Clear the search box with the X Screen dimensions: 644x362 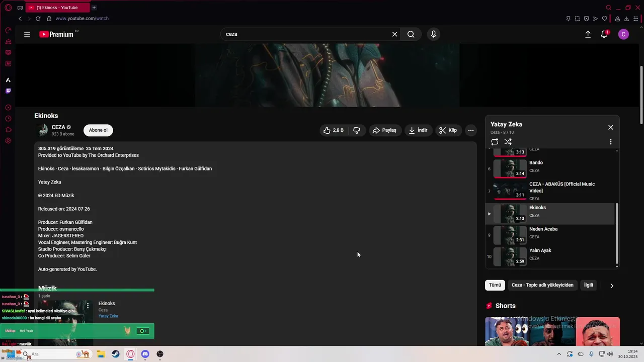395,34
